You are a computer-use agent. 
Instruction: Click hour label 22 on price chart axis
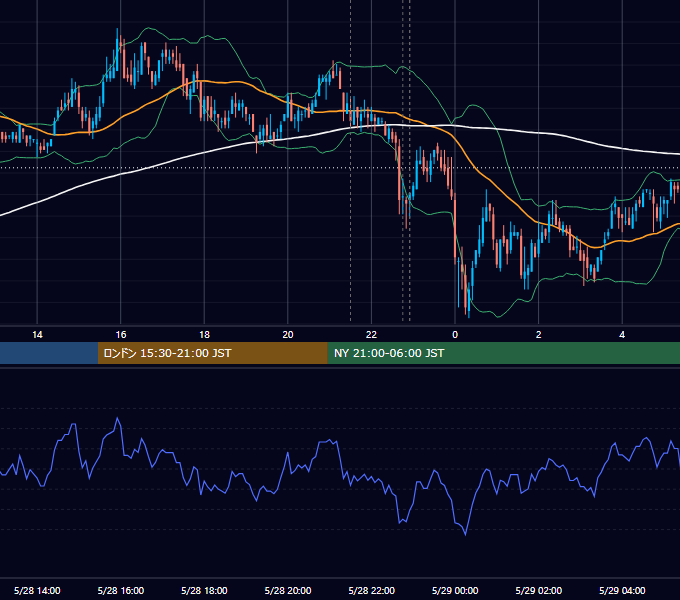tap(371, 335)
